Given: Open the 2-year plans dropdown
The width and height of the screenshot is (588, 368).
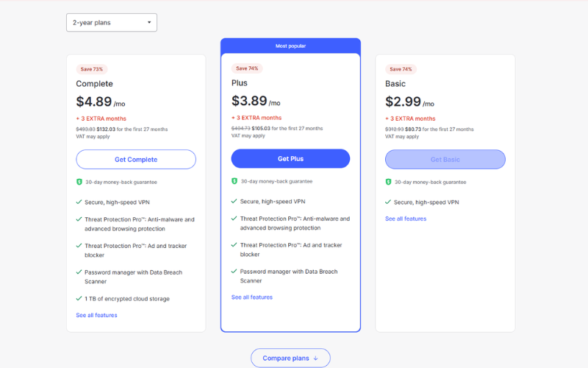Looking at the screenshot, I should (x=112, y=23).
